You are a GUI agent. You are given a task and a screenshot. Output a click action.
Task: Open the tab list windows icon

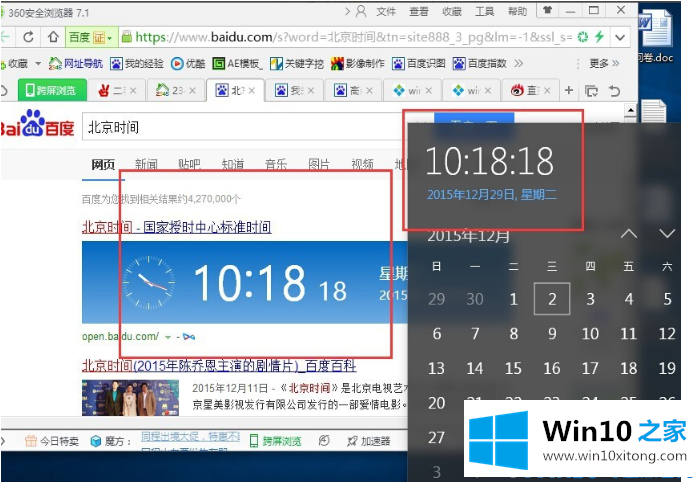[x=591, y=91]
